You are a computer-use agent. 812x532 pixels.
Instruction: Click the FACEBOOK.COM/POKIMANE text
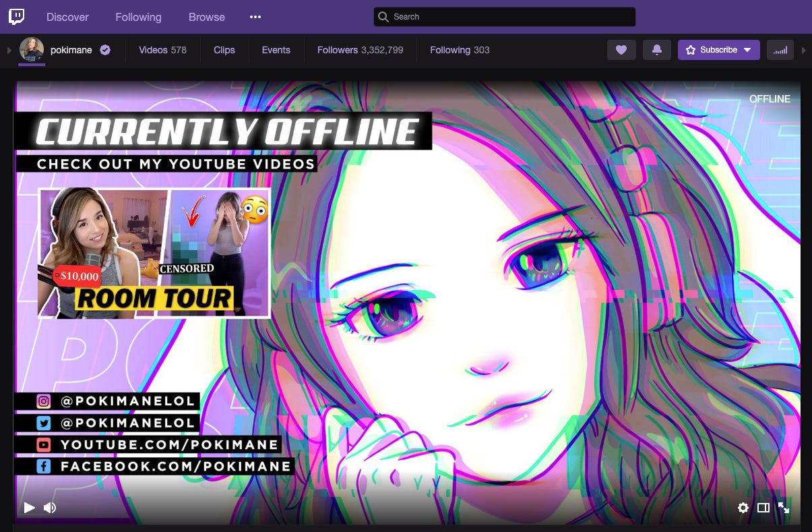pyautogui.click(x=175, y=466)
